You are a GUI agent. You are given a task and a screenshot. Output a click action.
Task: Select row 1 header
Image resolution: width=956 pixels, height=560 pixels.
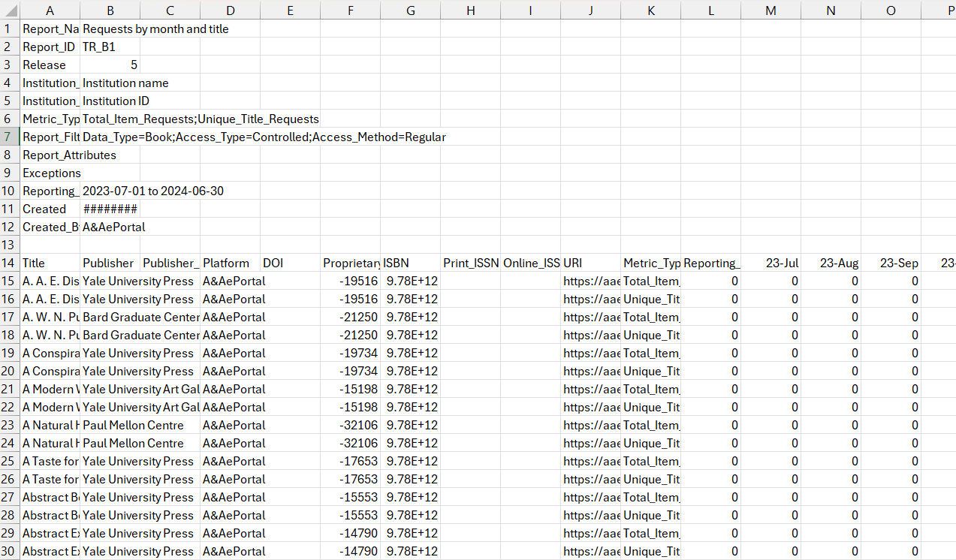10,29
